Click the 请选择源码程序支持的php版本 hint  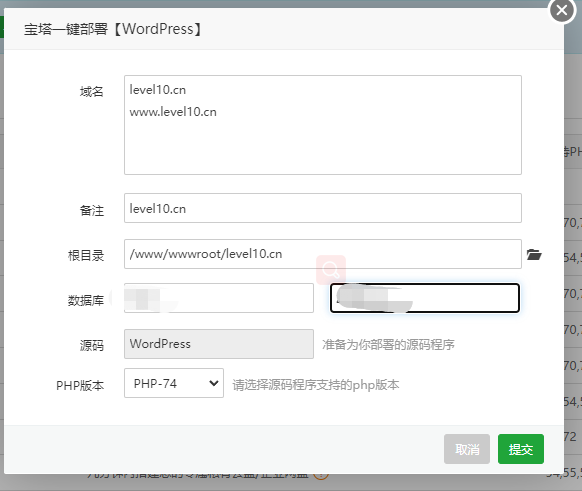coord(316,385)
